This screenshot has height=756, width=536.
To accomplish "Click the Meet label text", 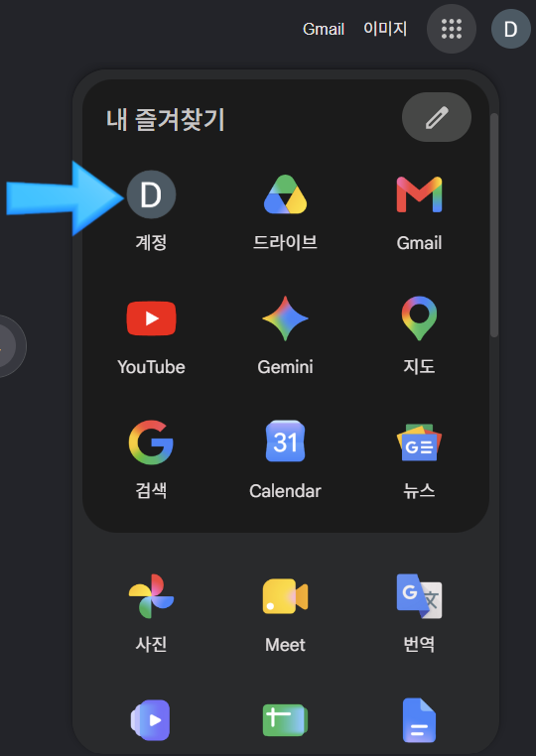I will [285, 645].
